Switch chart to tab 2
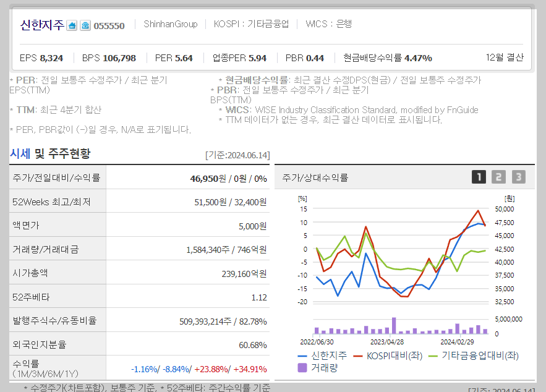Viewport: 546px width, 392px height. pyautogui.click(x=498, y=177)
